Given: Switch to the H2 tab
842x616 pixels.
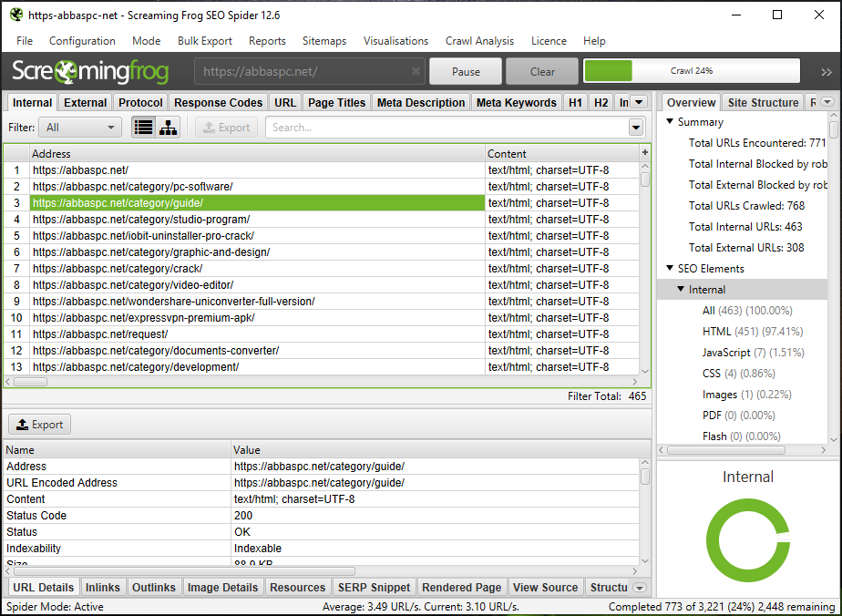Looking at the screenshot, I should pyautogui.click(x=601, y=103).
